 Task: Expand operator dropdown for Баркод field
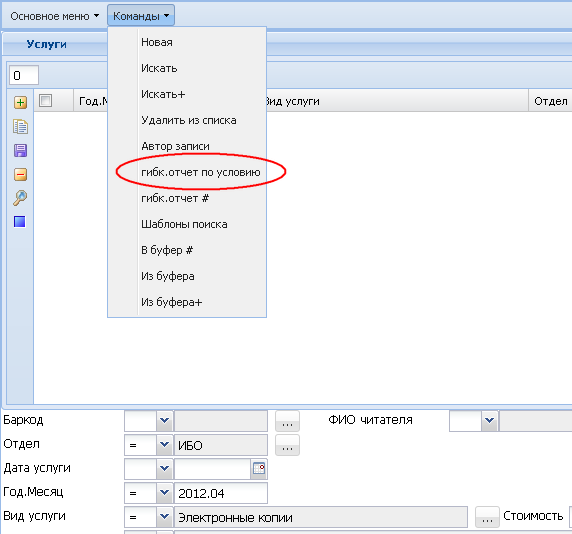tap(164, 421)
